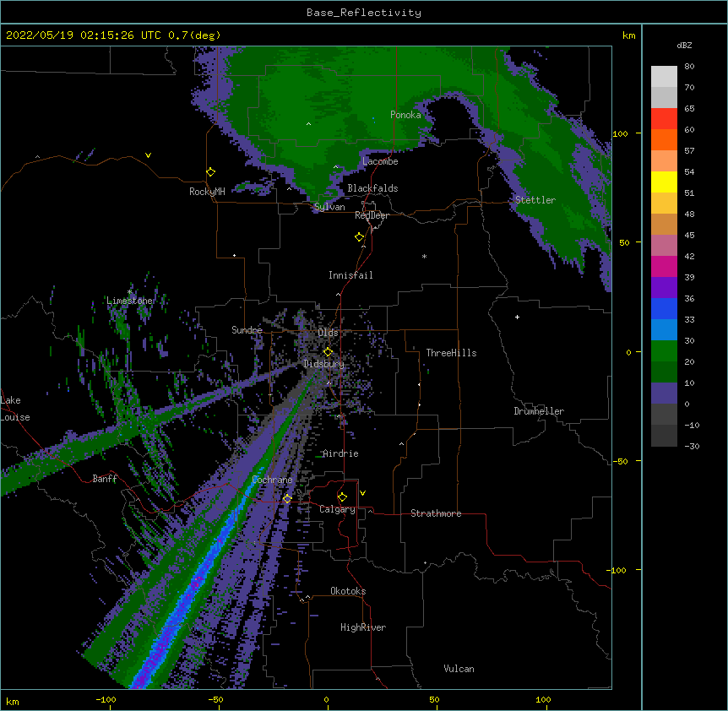Screen dimensions: 728x711
Task: Click the Banff label
Action: pyautogui.click(x=105, y=479)
